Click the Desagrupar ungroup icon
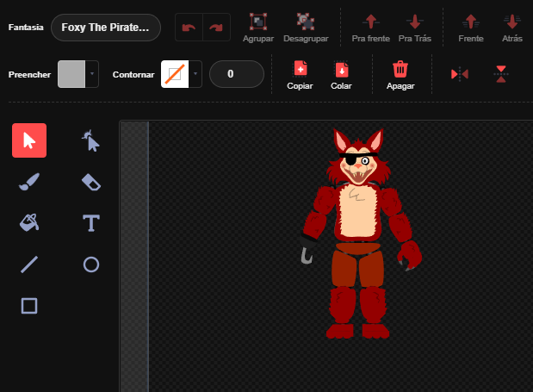The width and height of the screenshot is (533, 392). pyautogui.click(x=306, y=22)
